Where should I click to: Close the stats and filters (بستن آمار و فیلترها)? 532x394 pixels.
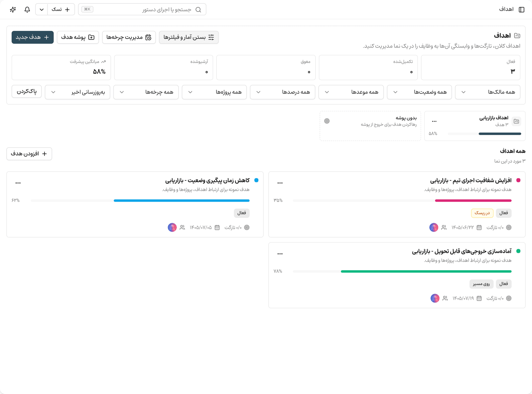pos(189,37)
